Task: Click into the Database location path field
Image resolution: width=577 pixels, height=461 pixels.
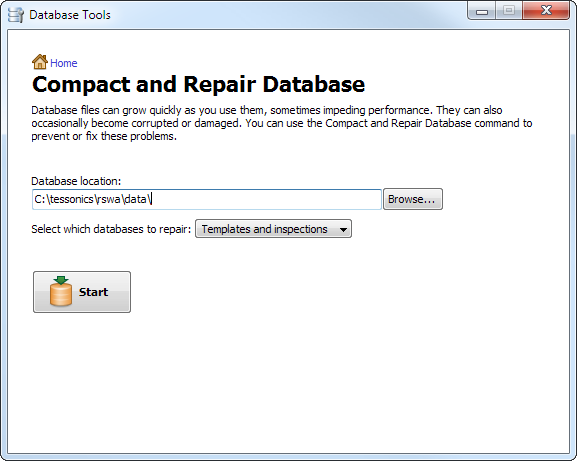Action: (207, 199)
